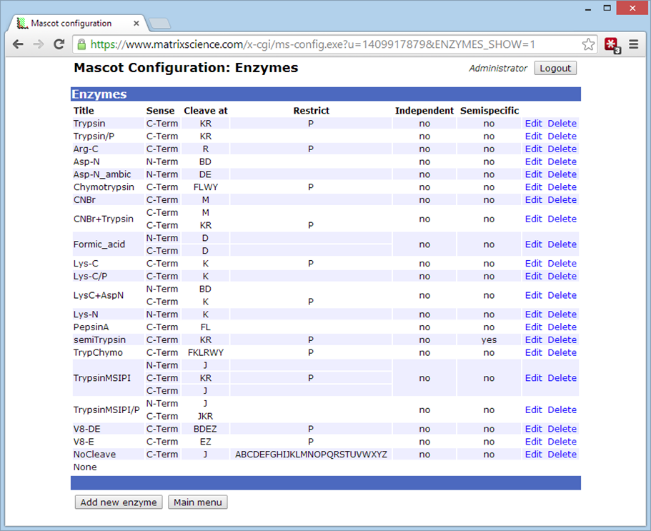Delete the Trypsin enzyme

[562, 124]
